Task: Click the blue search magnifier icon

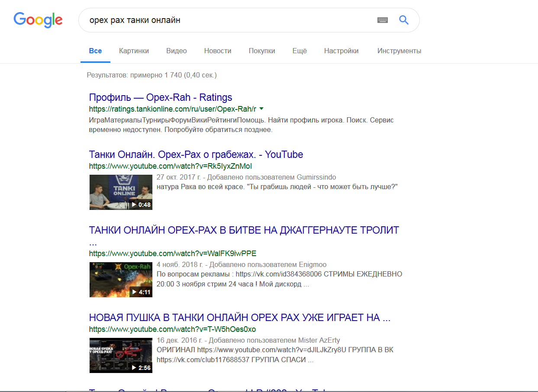Action: coord(403,20)
